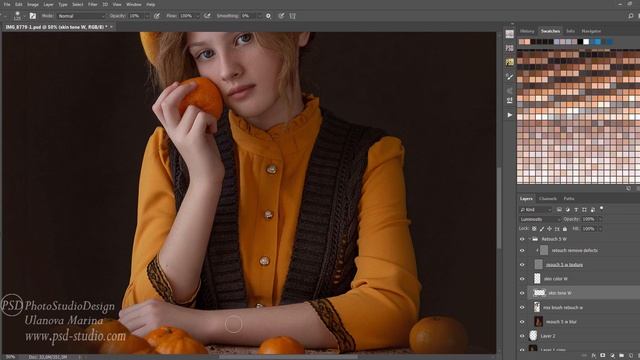Image resolution: width=640 pixels, height=360 pixels.
Task: Open the Window menu
Action: pyautogui.click(x=133, y=4)
